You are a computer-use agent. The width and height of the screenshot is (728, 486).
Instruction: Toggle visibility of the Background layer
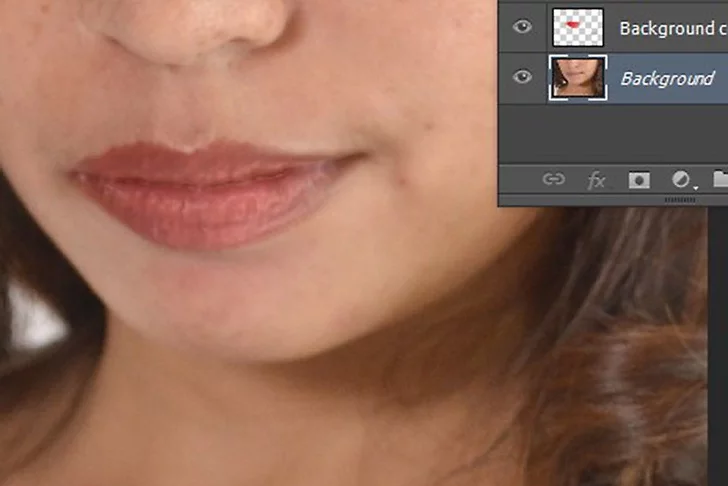pos(522,78)
